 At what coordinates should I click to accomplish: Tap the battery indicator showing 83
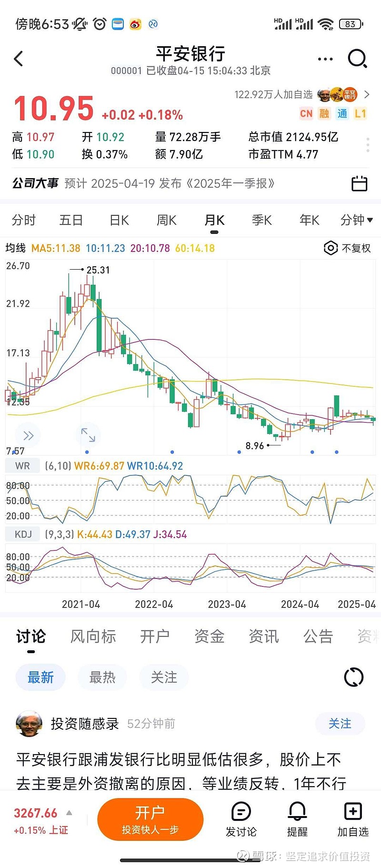point(351,24)
